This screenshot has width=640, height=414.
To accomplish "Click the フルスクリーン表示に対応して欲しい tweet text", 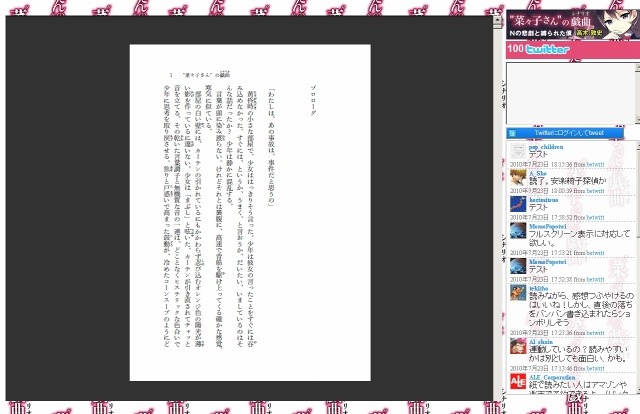I will [x=580, y=238].
